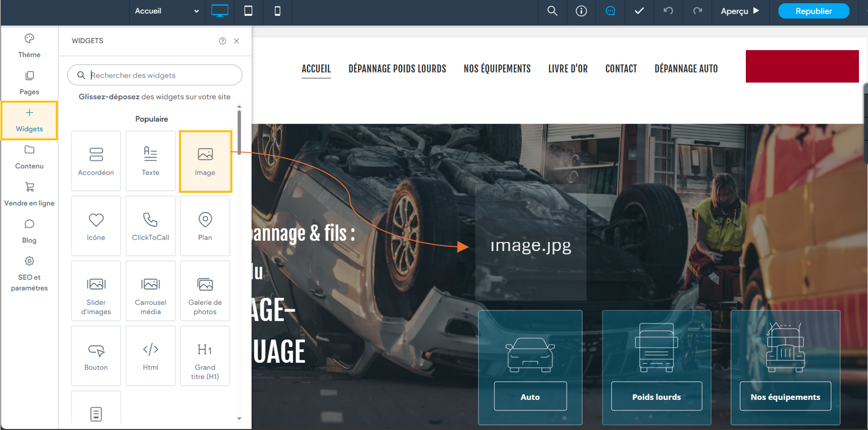Select the ClickToCall widget

[150, 226]
